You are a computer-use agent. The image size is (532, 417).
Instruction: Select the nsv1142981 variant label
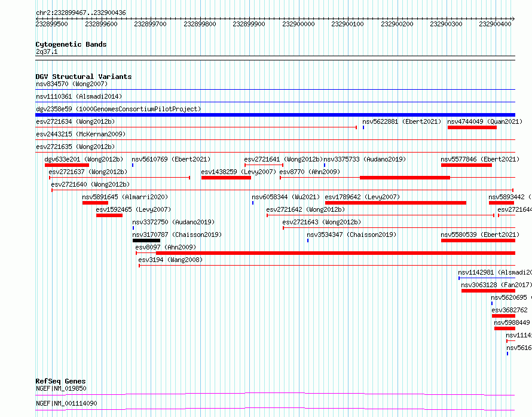[495, 272]
